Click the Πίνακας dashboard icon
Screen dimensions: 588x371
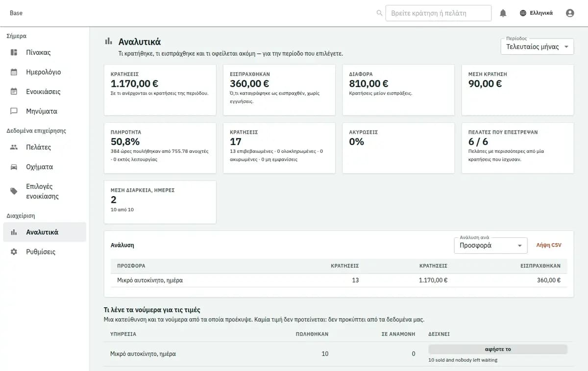(14, 52)
